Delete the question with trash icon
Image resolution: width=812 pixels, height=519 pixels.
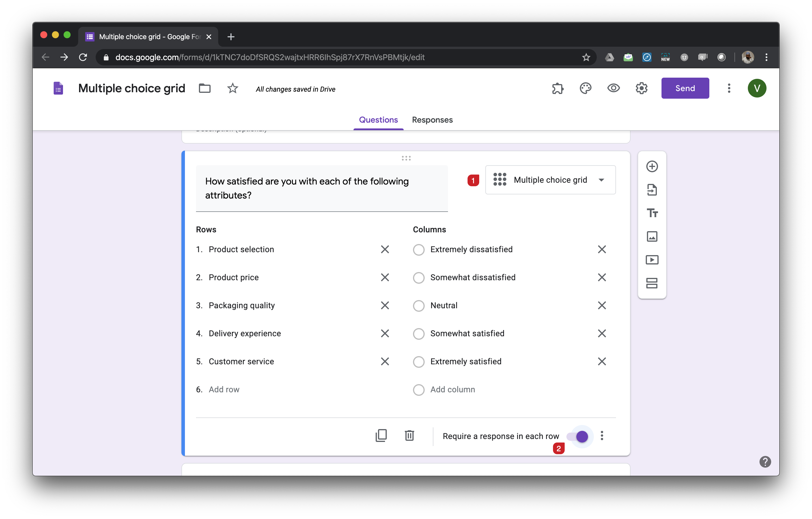click(409, 435)
